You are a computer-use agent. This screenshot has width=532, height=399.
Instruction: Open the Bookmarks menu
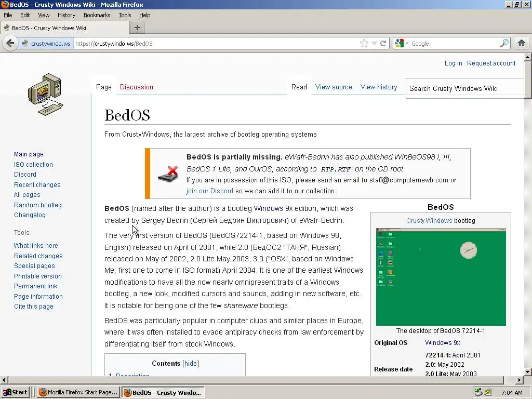tap(97, 15)
